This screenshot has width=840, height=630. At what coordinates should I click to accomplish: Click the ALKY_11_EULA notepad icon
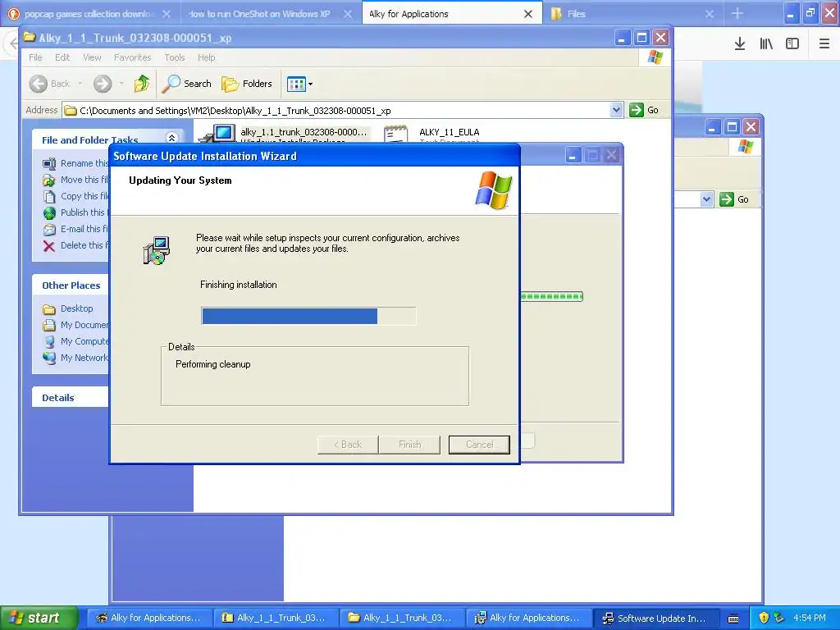pos(396,134)
